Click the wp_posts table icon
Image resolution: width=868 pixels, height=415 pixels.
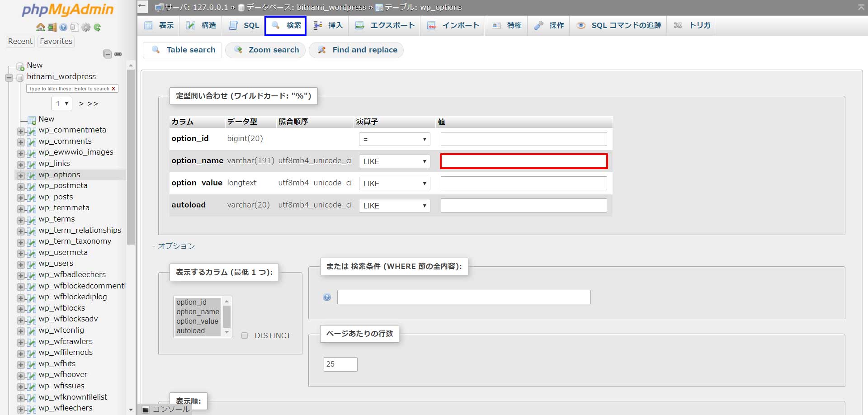(32, 198)
